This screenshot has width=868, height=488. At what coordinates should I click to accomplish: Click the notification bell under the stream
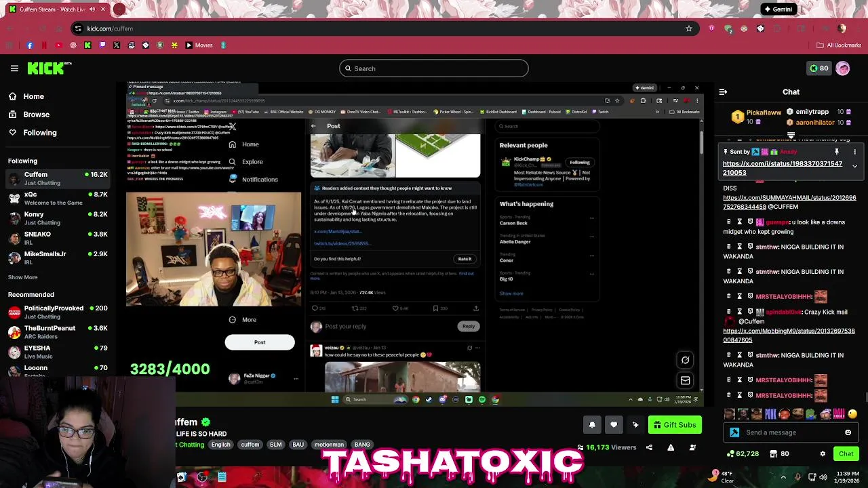tap(592, 425)
